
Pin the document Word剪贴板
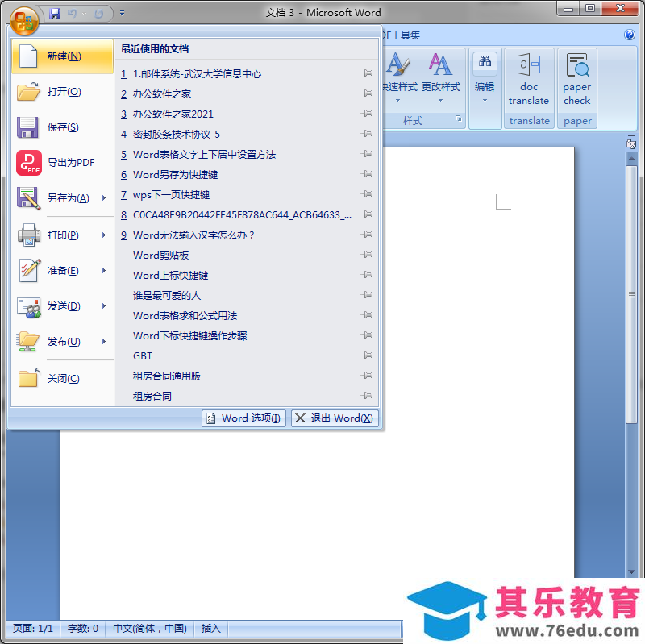(x=367, y=255)
